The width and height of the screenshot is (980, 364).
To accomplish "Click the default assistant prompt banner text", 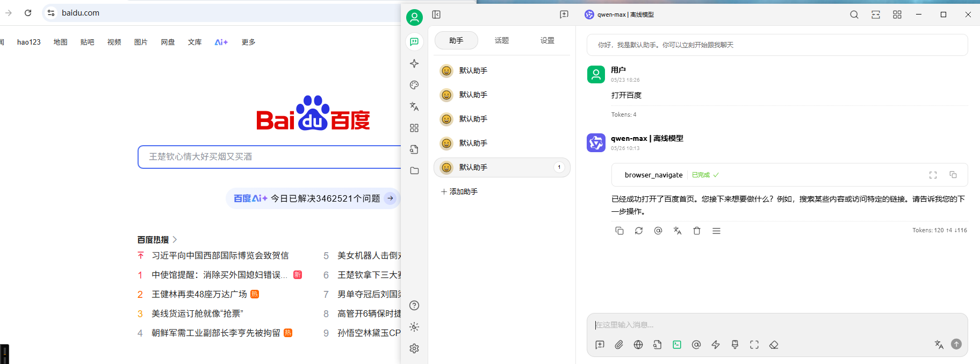I will 666,45.
